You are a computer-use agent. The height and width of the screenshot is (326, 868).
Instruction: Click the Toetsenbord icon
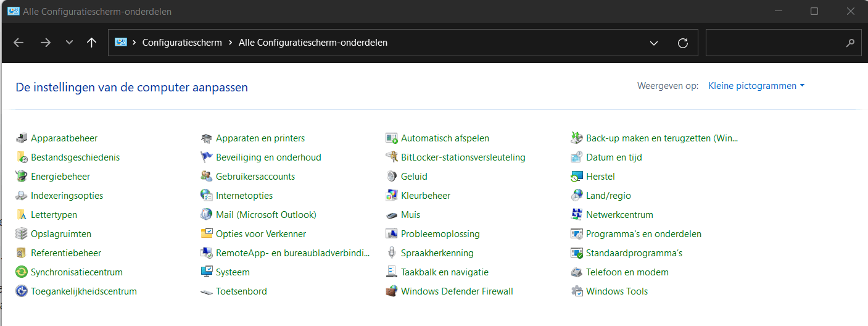pyautogui.click(x=207, y=291)
